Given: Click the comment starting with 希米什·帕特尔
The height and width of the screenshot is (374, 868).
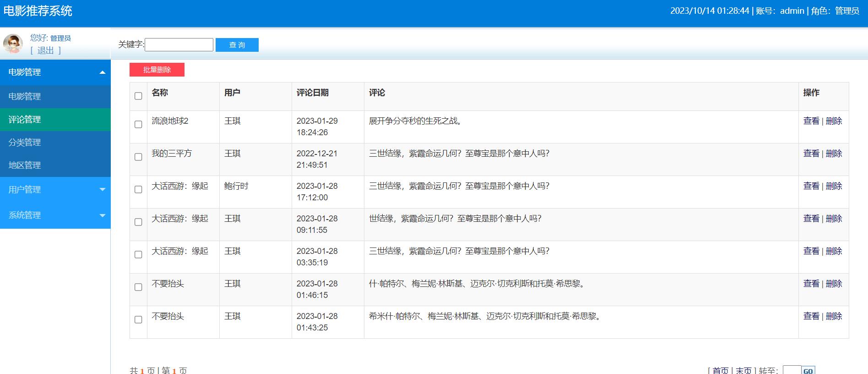Looking at the screenshot, I should pos(486,316).
